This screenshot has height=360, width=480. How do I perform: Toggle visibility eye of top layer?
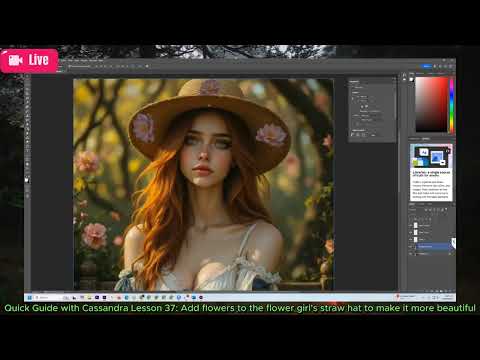coord(411,226)
